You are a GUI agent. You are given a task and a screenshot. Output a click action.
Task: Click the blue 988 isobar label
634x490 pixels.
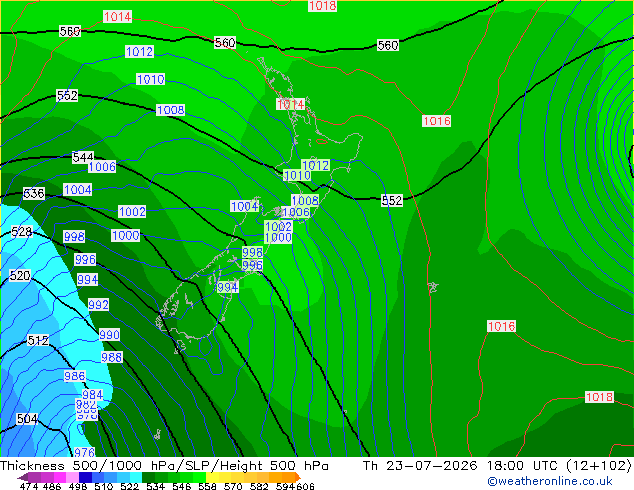[x=112, y=357]
